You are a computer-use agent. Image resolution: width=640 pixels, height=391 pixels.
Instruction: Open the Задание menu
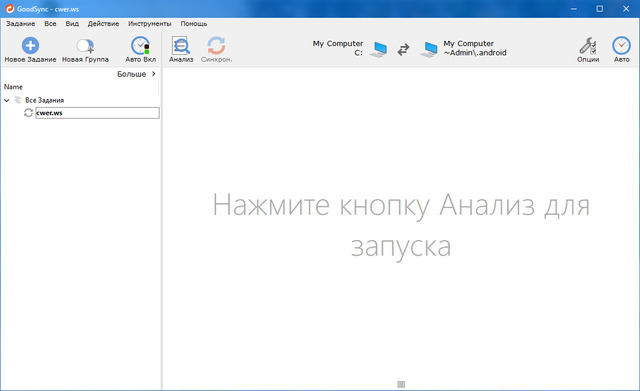coord(20,24)
